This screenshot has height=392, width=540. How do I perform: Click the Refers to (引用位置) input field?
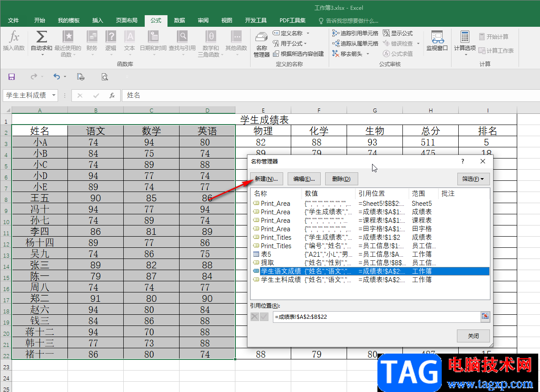(x=376, y=317)
